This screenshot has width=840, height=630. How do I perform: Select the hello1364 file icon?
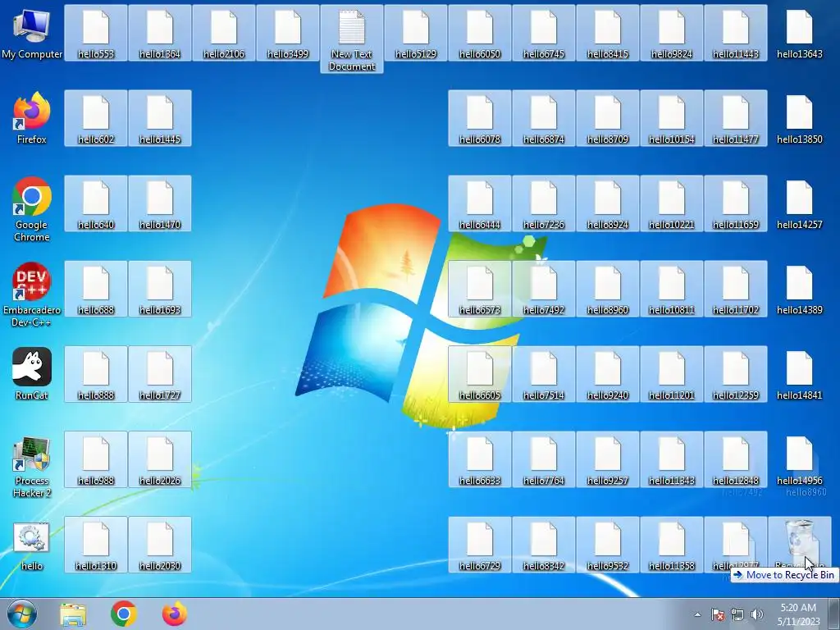pos(160,33)
